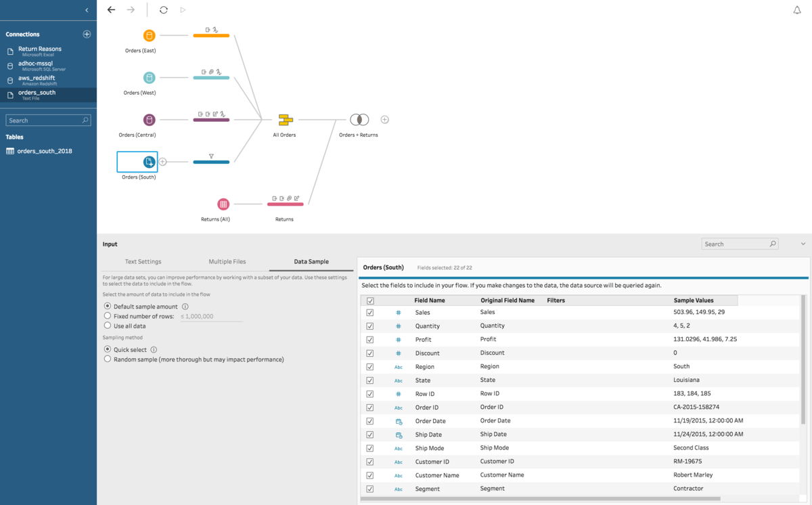Change the Customer Name Abc type icon
This screenshot has height=505, width=812.
click(399, 475)
